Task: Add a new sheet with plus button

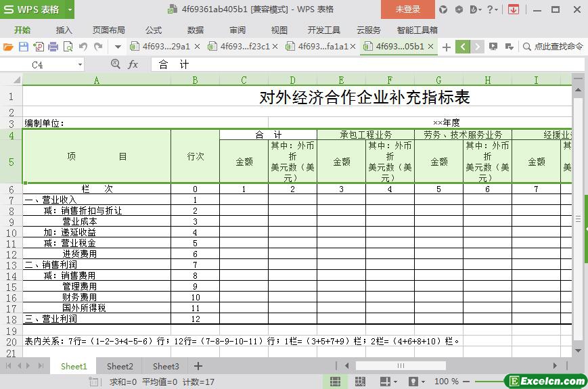Action: [x=198, y=366]
